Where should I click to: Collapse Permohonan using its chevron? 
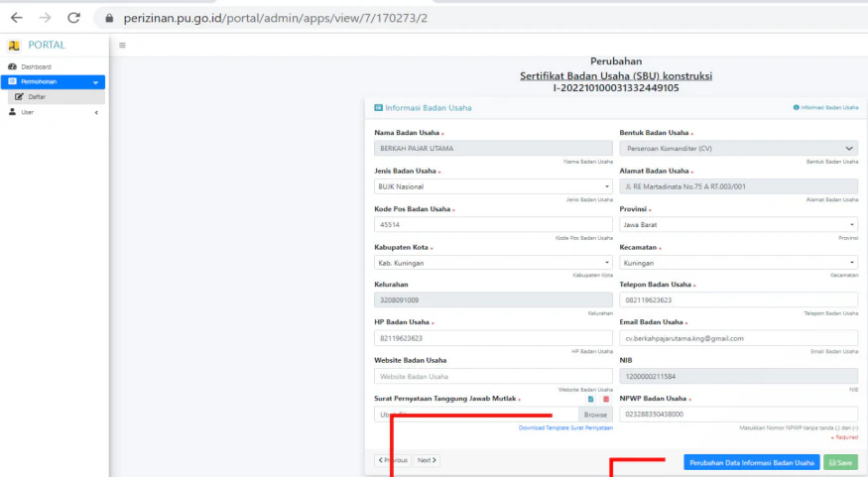96,82
